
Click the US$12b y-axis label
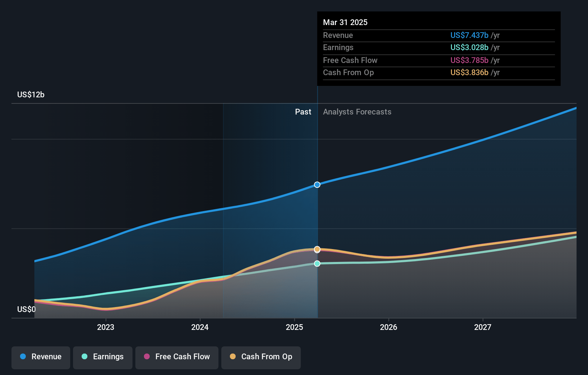coord(31,94)
